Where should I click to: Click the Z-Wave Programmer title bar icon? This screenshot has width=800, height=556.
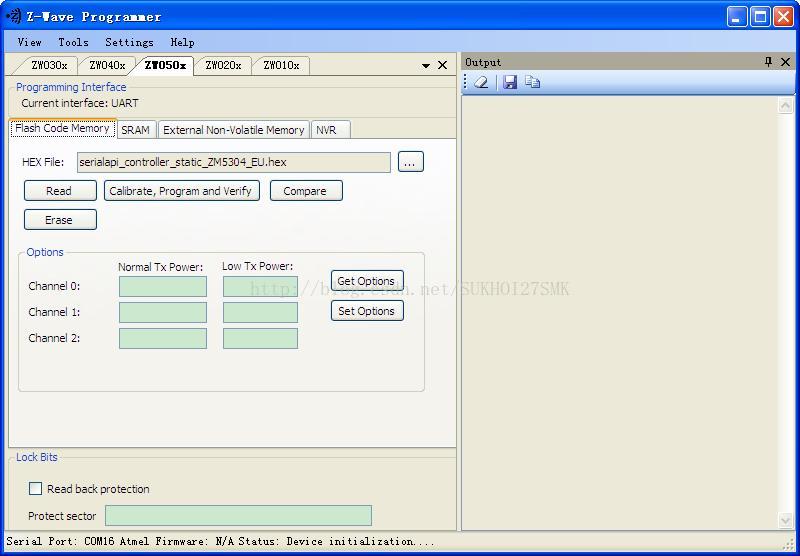[x=13, y=17]
